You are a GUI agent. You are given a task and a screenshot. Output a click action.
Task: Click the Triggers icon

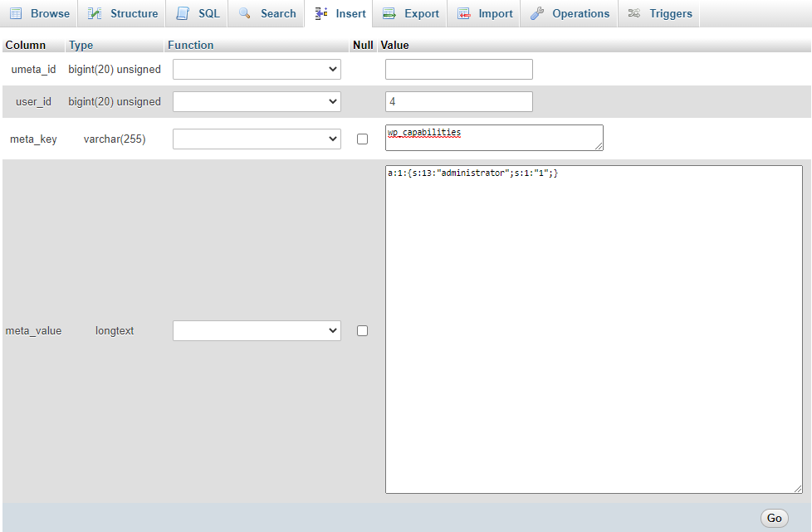coord(634,13)
